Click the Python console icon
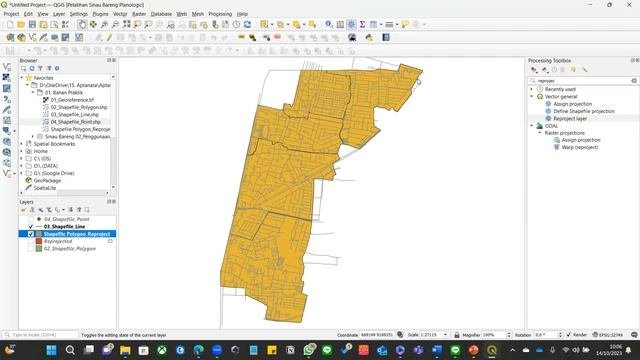This screenshot has height=360, width=640. pos(369,38)
